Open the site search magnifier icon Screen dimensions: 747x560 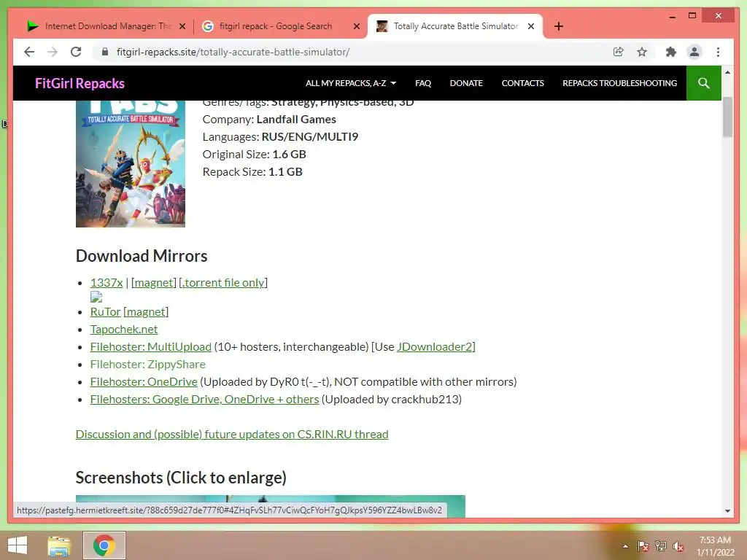point(704,83)
